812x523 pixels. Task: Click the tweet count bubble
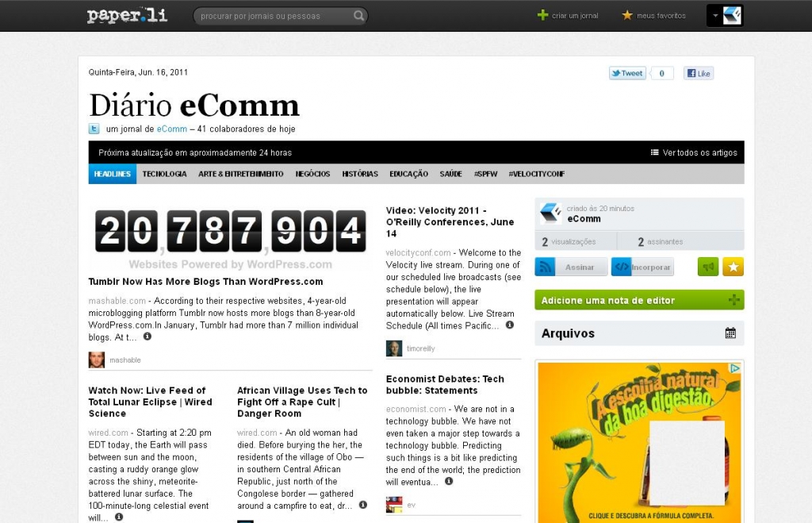(x=661, y=73)
